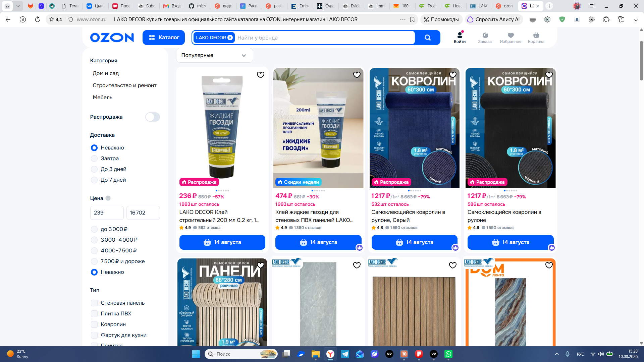Favorite the ПАНЕЛИ реечные product card
Image resolution: width=644 pixels, height=362 pixels.
pos(260,265)
